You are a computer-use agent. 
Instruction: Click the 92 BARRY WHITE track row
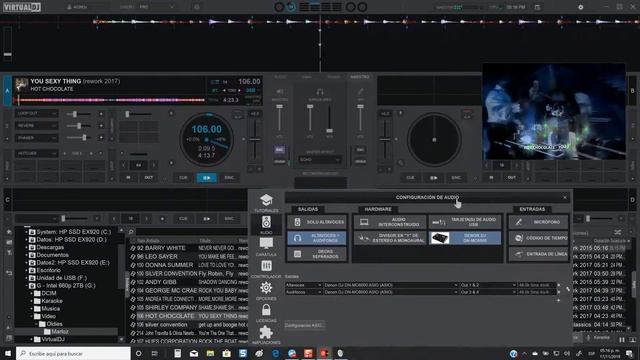188,248
